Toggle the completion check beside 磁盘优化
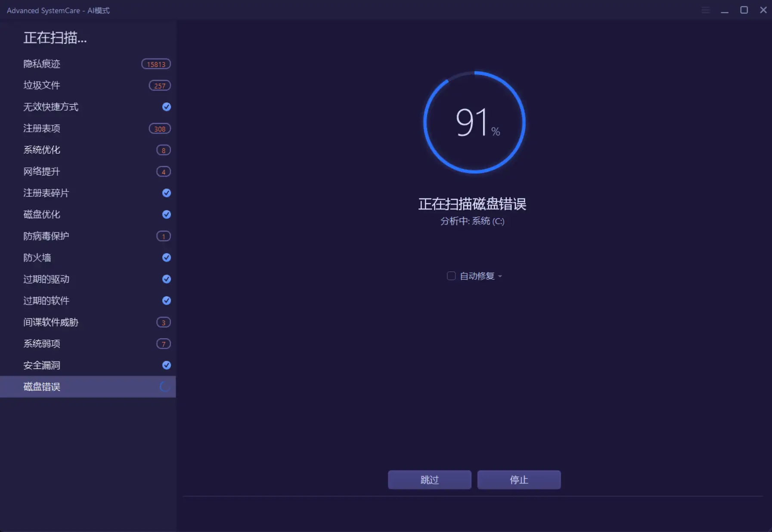 point(166,214)
